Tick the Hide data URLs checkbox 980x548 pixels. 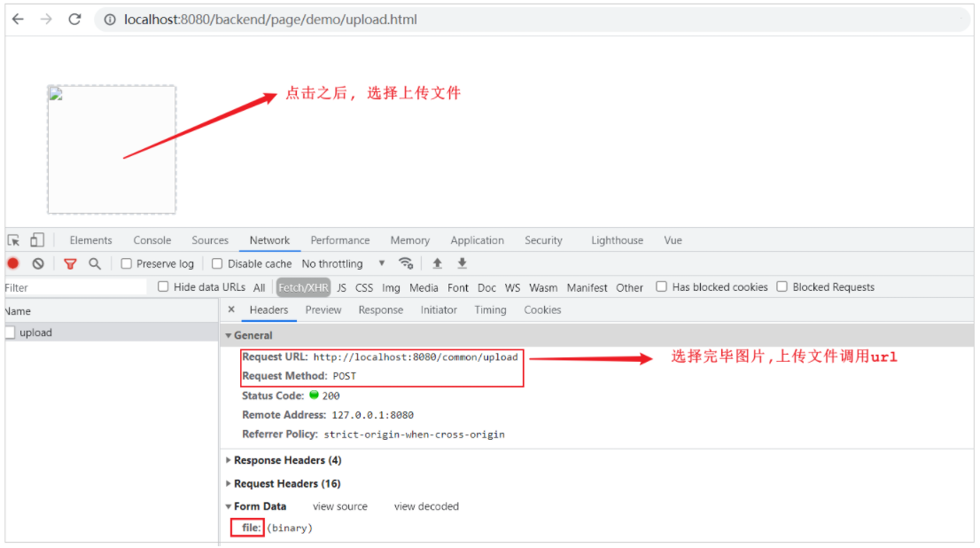tap(163, 286)
